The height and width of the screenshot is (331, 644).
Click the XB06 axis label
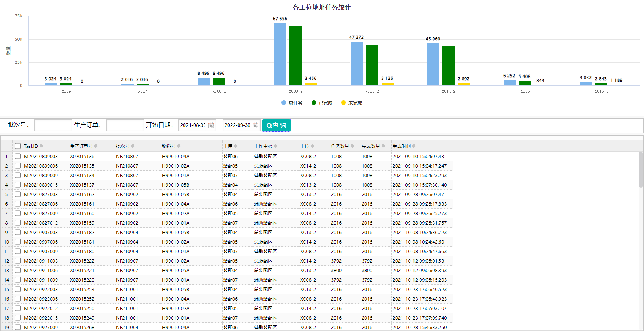(66, 91)
